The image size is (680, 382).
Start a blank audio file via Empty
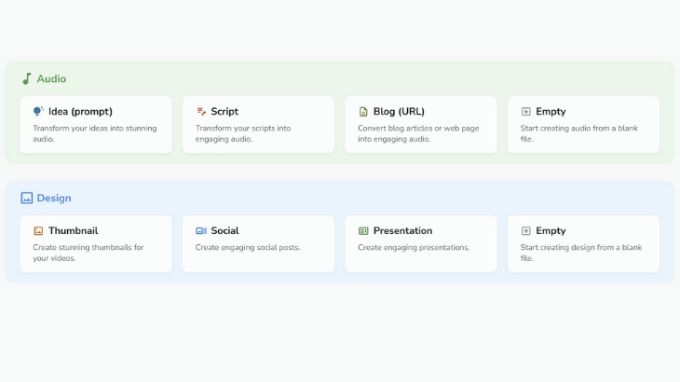[584, 124]
